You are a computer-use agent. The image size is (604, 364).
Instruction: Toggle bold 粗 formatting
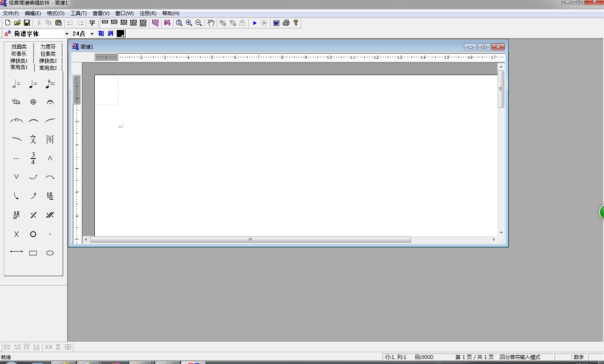(101, 34)
